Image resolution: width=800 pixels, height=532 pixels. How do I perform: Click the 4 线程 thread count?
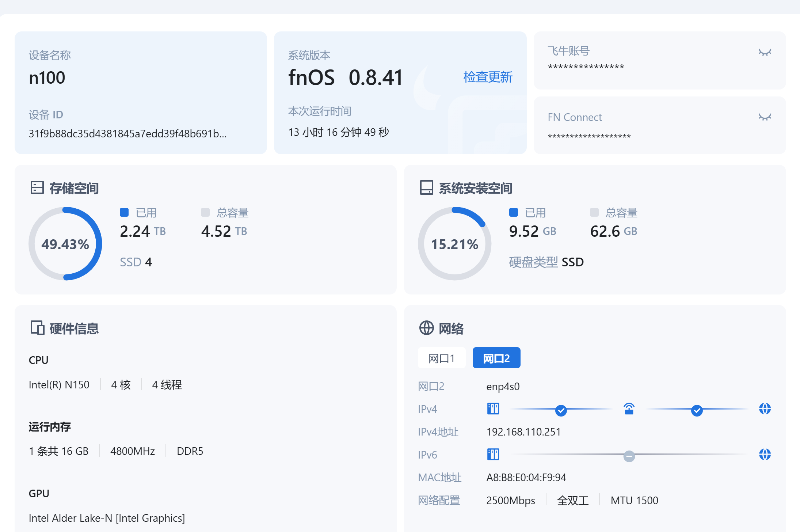click(x=167, y=385)
